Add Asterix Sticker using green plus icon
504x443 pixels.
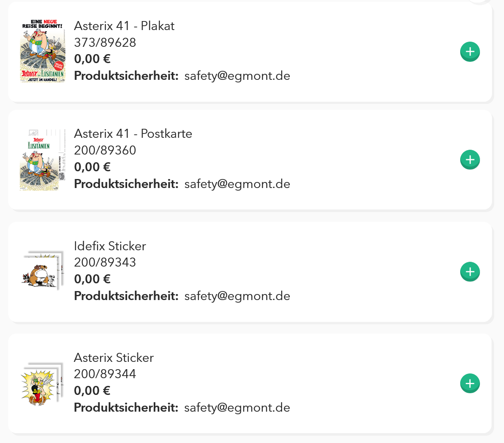[470, 383]
